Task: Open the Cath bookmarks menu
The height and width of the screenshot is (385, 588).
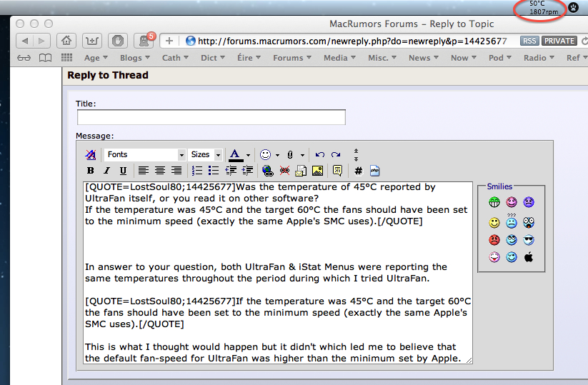Action: (x=175, y=58)
